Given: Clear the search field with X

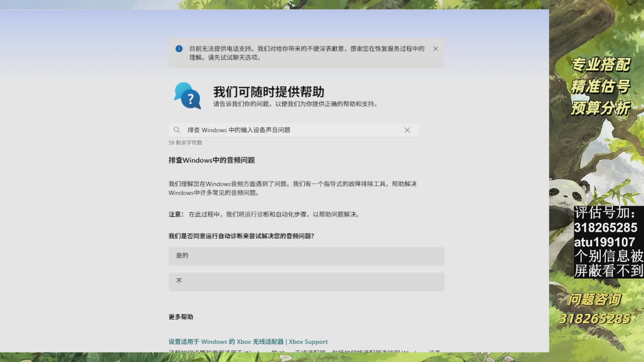Looking at the screenshot, I should coord(407,130).
